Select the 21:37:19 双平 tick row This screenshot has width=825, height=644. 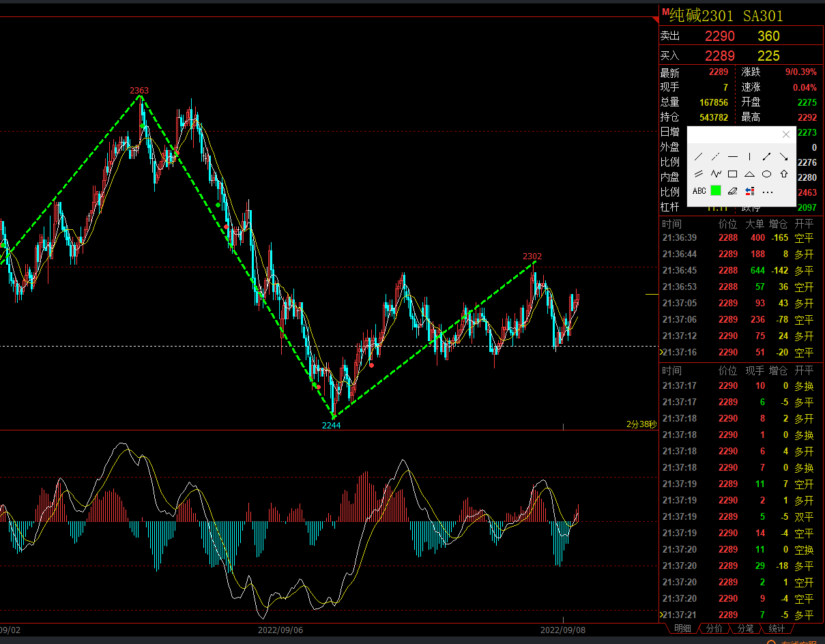point(741,517)
